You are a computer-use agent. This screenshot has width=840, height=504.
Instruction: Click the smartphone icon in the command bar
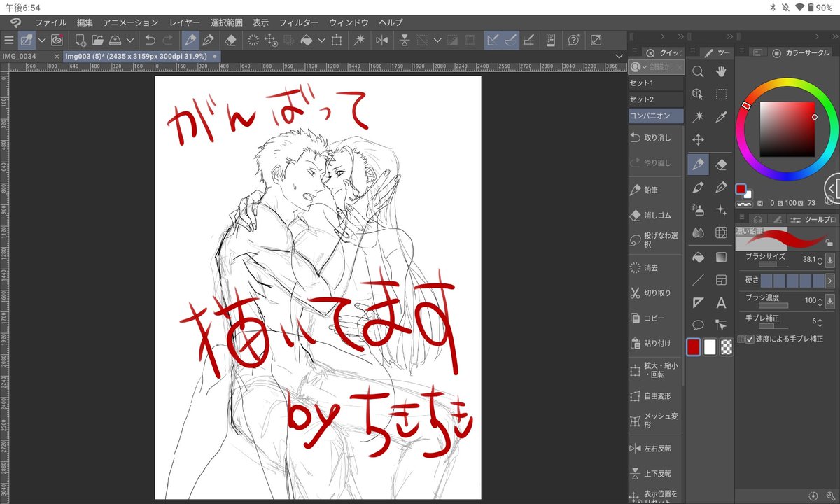(550, 40)
